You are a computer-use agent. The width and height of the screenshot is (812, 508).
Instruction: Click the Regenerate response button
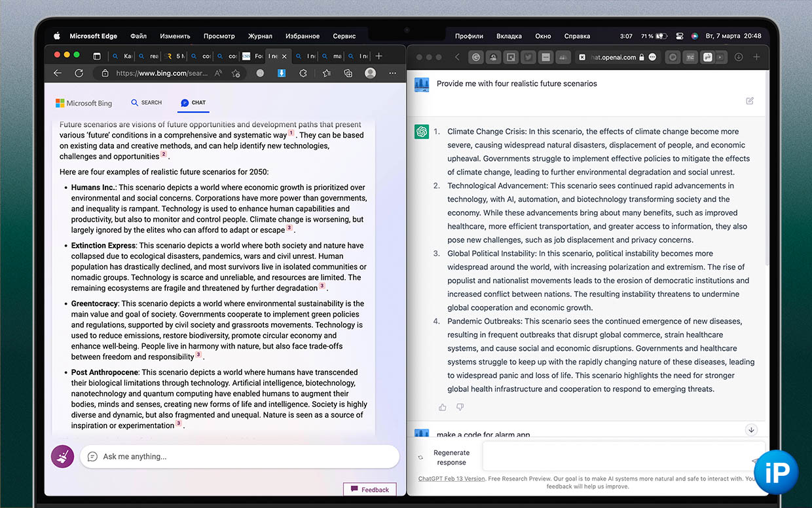[446, 457]
